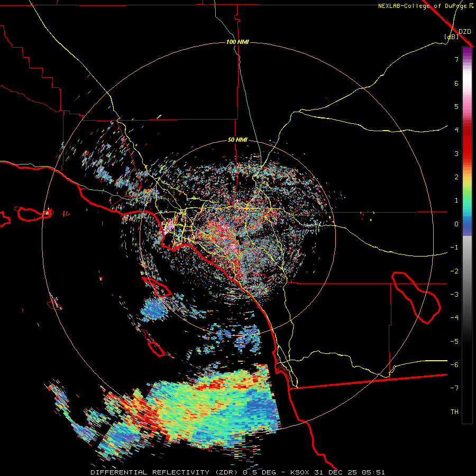The height and width of the screenshot is (476, 476).
Task: Click the 0 dB value on color scale
Action: pyautogui.click(x=456, y=224)
